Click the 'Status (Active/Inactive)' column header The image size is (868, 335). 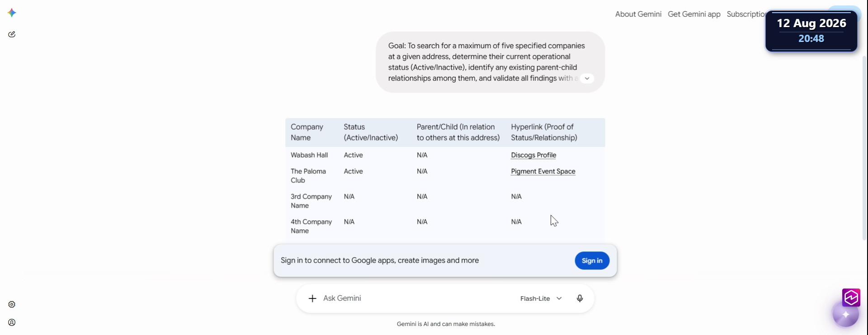(371, 132)
